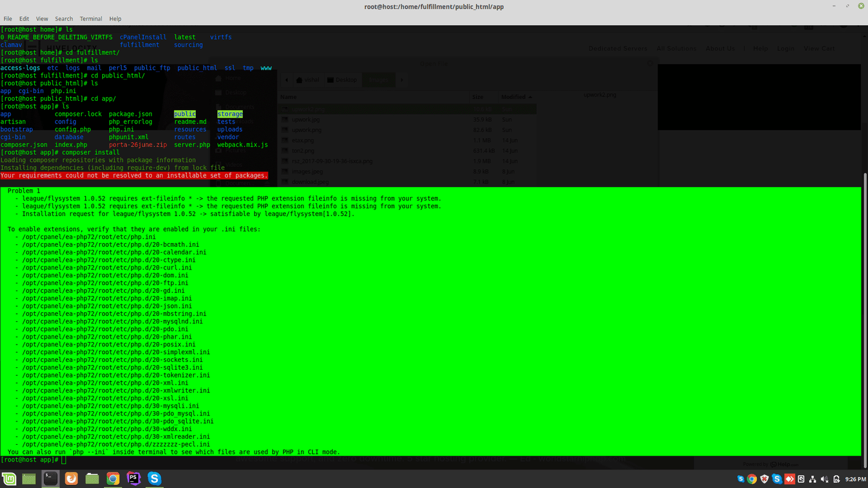Open the Edit menu
Screen dimensions: 868x488
pos(24,19)
